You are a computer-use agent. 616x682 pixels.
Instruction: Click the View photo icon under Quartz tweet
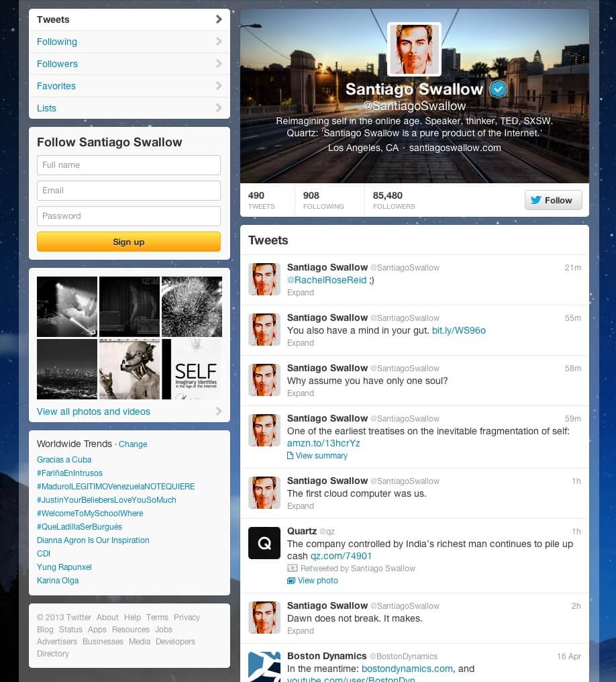[291, 581]
